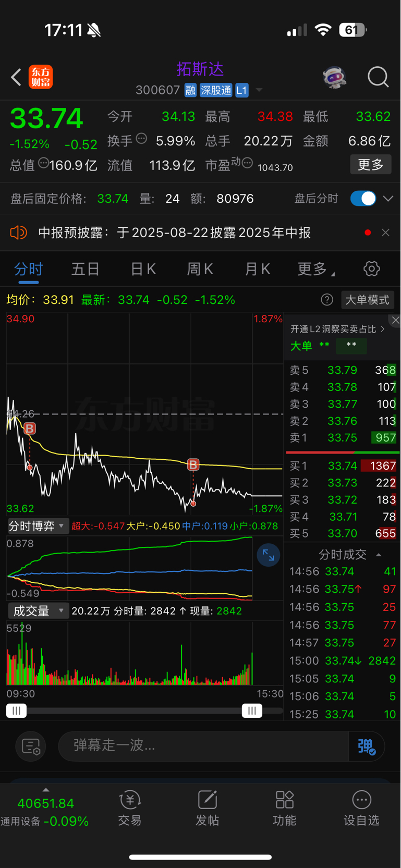This screenshot has width=401, height=868.
Task: Open the robot assistant avatar
Action: point(334,77)
